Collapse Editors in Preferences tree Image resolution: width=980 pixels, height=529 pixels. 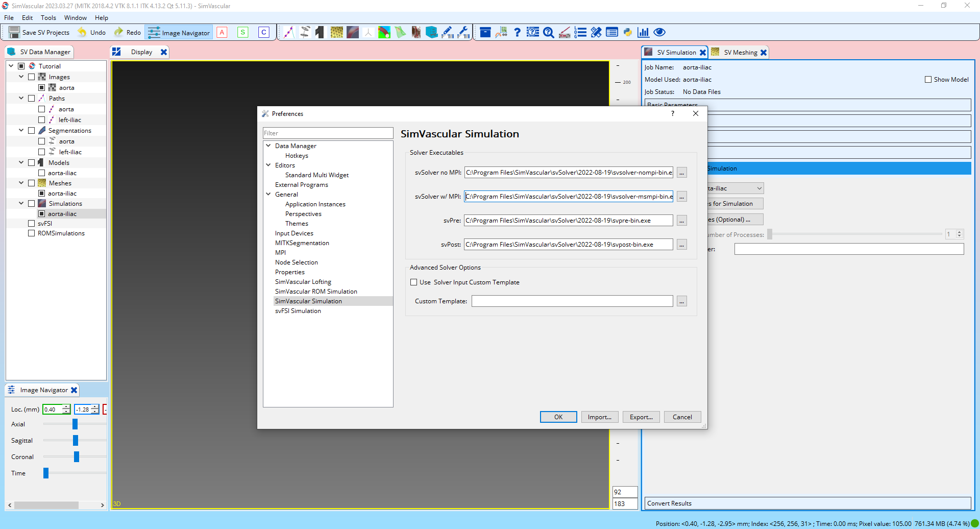268,165
